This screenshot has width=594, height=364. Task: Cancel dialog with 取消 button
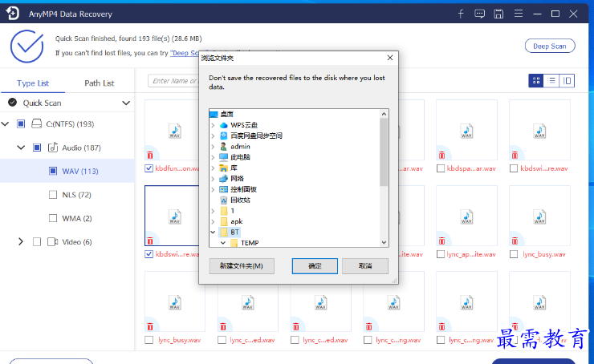365,266
